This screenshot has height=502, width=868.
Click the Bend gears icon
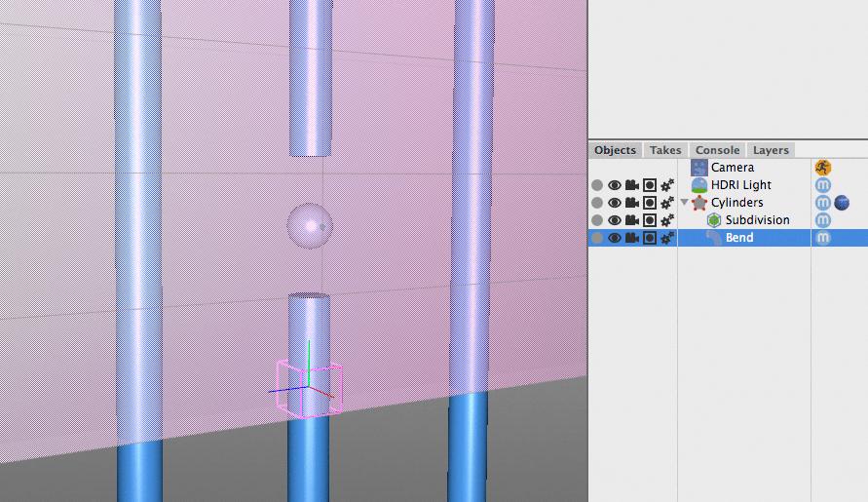667,238
